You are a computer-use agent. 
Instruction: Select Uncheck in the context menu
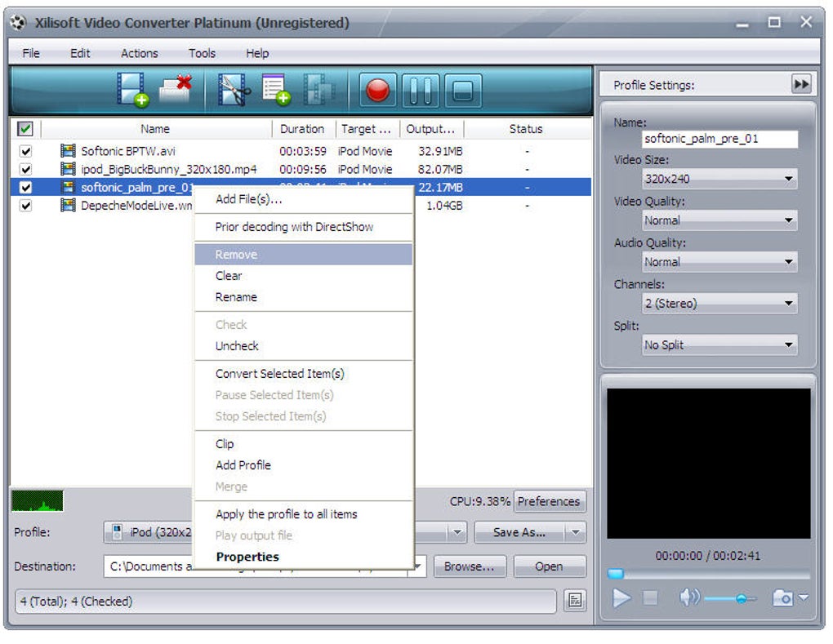pos(304,345)
